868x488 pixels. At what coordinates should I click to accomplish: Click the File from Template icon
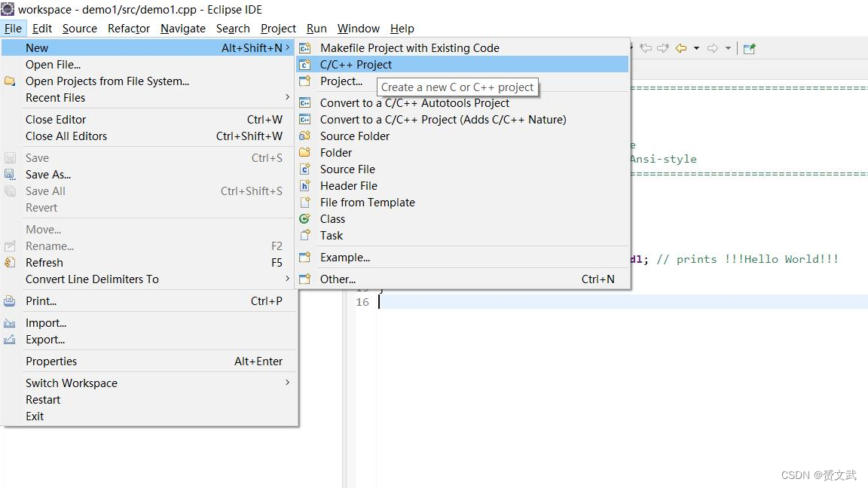(x=305, y=203)
